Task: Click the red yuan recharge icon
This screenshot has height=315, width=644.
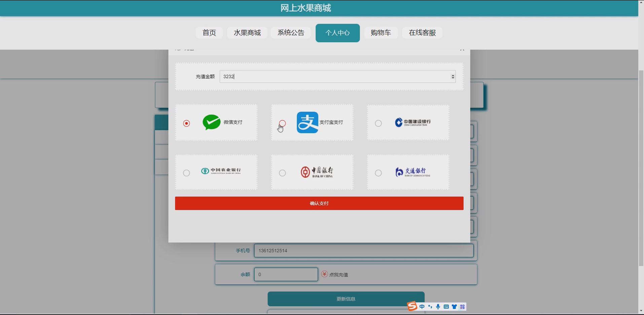Action: [324, 274]
